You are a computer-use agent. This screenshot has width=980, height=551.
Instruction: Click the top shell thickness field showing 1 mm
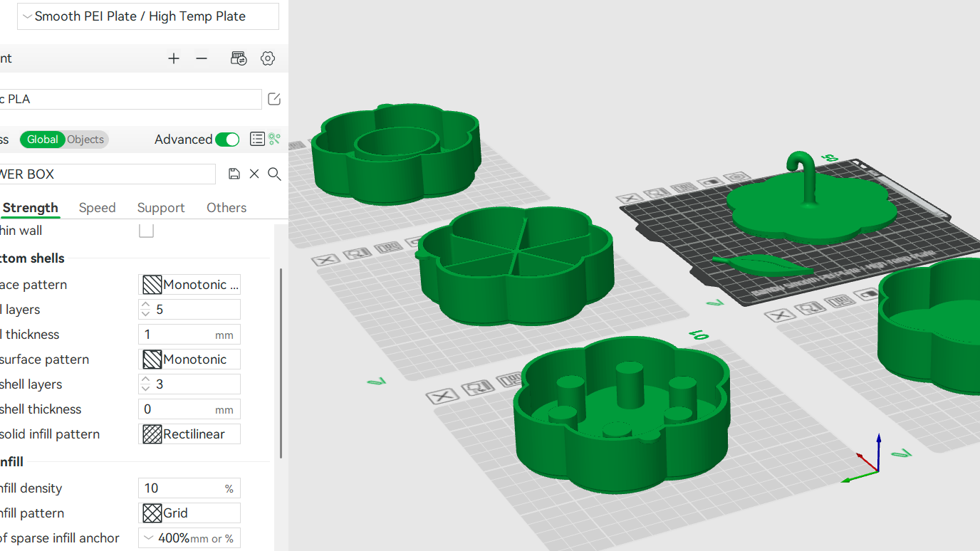coord(189,335)
